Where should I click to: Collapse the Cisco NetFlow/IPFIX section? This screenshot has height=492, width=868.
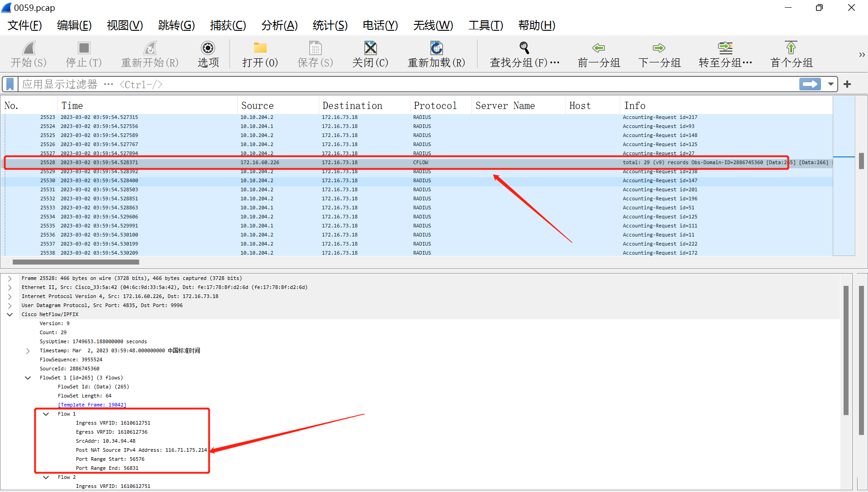pos(10,315)
